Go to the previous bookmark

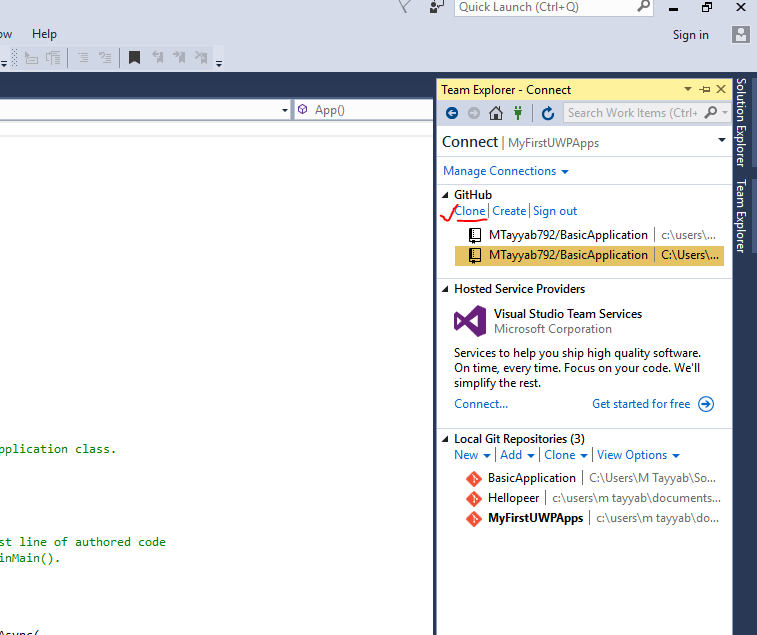[x=158, y=57]
